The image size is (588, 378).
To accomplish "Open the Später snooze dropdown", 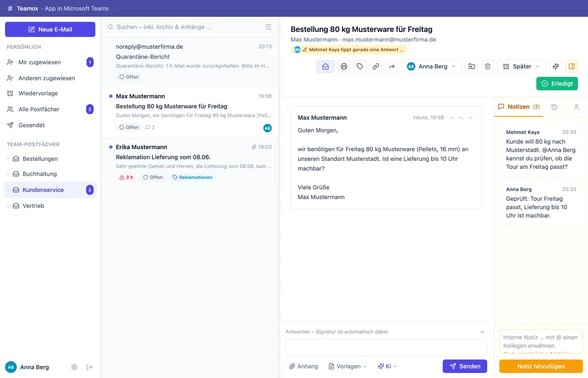I will point(522,66).
